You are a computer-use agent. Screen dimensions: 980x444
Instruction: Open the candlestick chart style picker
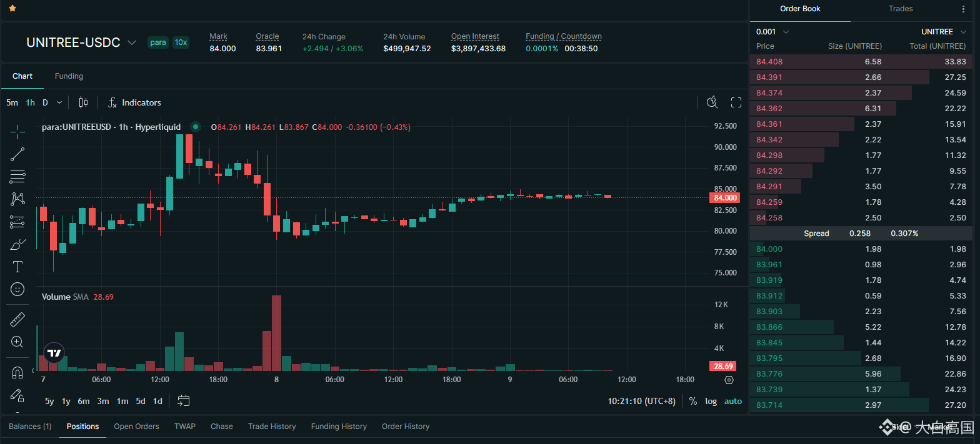[x=83, y=102]
